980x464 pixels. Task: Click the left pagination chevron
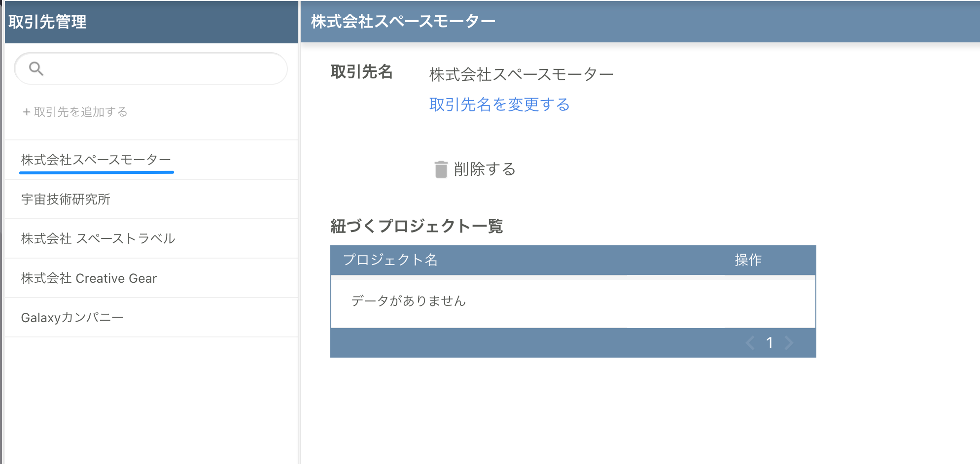click(x=750, y=343)
